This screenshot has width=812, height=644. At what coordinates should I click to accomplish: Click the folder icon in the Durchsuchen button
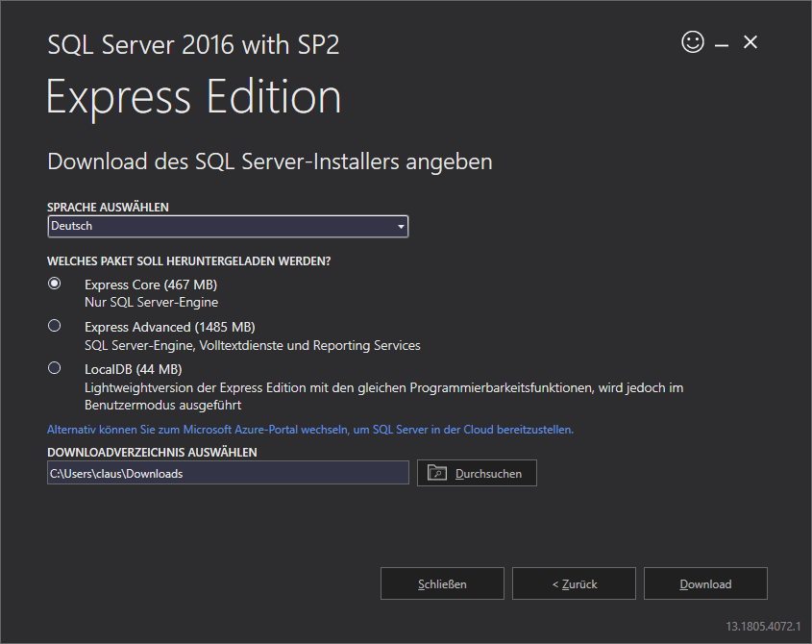(437, 473)
